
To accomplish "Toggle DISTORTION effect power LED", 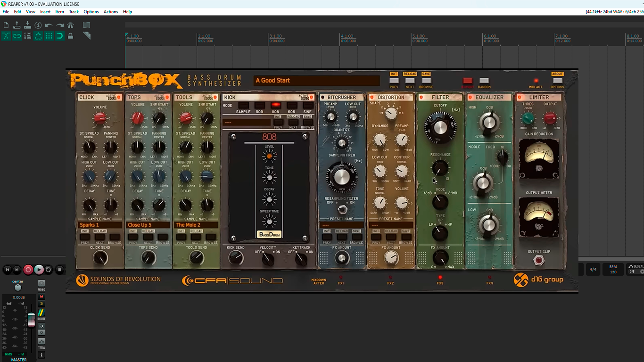I will click(x=372, y=98).
